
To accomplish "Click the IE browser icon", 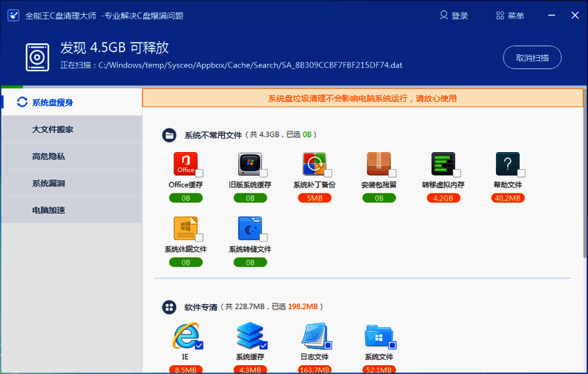I will pyautogui.click(x=185, y=336).
